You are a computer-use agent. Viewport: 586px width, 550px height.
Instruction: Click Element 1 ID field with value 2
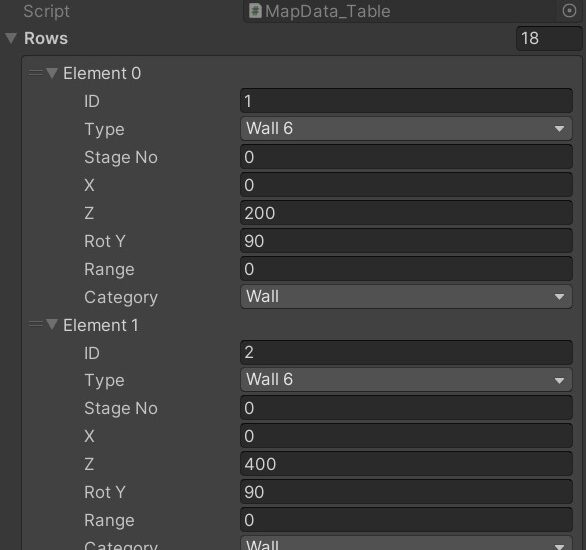pyautogui.click(x=406, y=352)
